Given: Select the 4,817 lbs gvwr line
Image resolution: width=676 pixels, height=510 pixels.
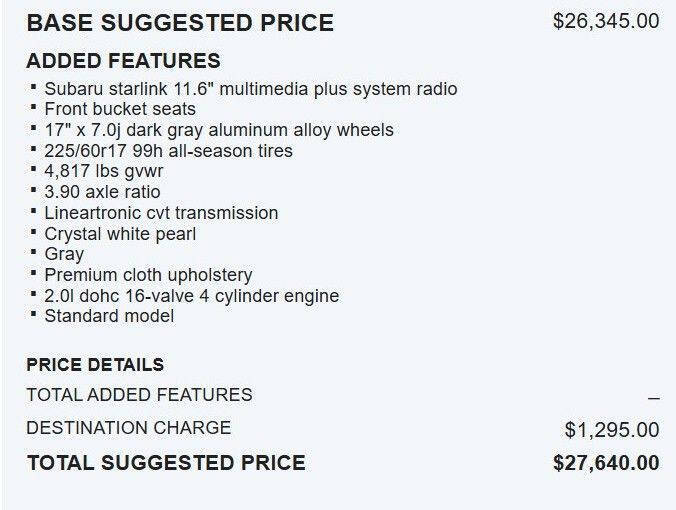Looking at the screenshot, I should (103, 171).
